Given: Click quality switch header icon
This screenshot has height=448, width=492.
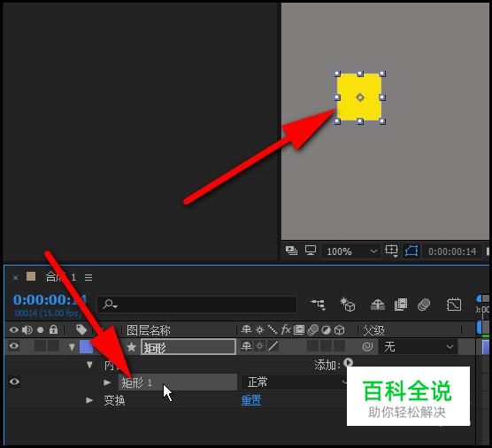Looking at the screenshot, I should pyautogui.click(x=273, y=329).
